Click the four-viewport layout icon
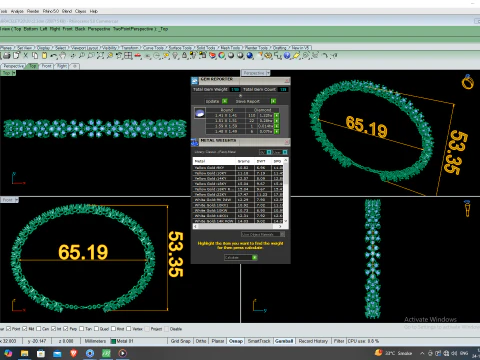The width and height of the screenshot is (480, 360). point(128,56)
